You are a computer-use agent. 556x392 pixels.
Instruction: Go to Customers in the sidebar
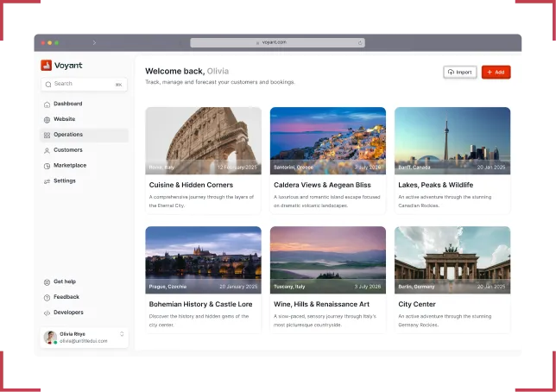[x=84, y=150]
